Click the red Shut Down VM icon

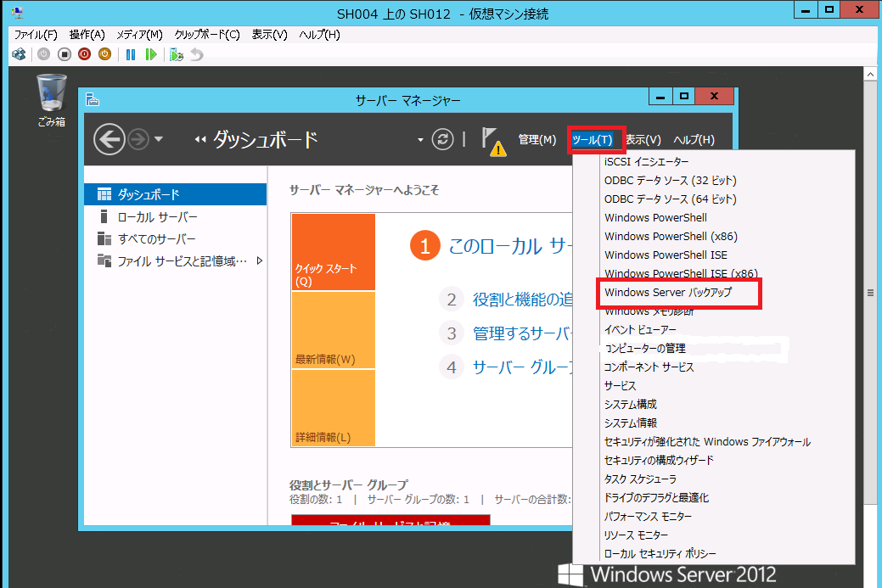(84, 54)
